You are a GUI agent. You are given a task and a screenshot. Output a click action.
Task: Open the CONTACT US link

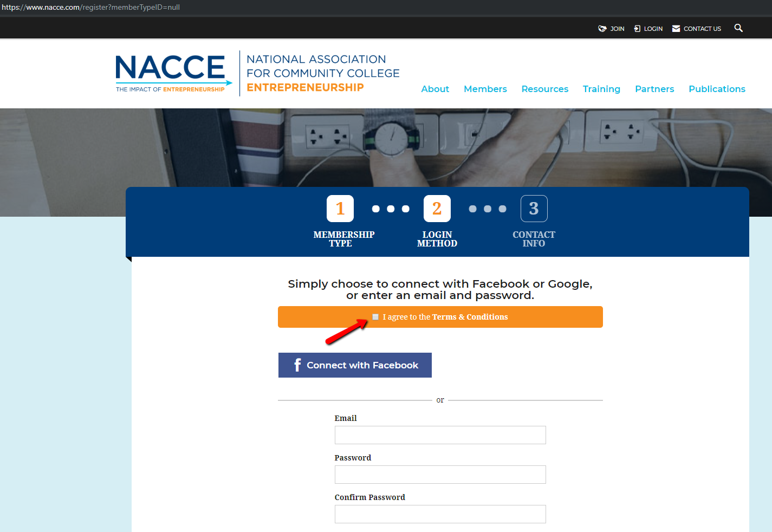coord(702,29)
